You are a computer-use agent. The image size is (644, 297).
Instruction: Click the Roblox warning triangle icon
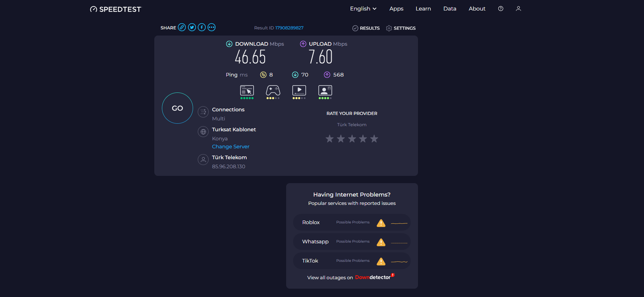pyautogui.click(x=381, y=223)
